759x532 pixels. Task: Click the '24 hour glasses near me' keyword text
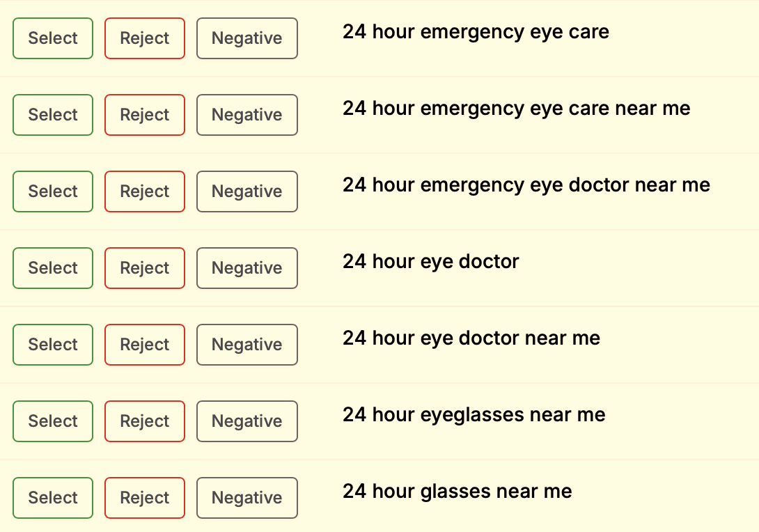pyautogui.click(x=457, y=492)
